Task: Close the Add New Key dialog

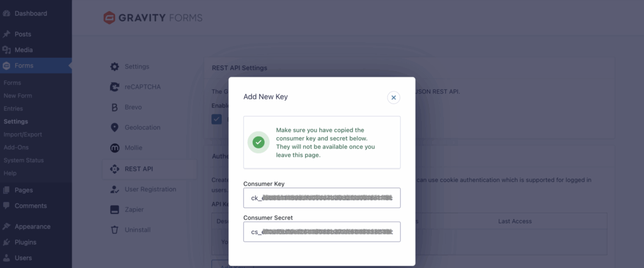Action: 394,98
